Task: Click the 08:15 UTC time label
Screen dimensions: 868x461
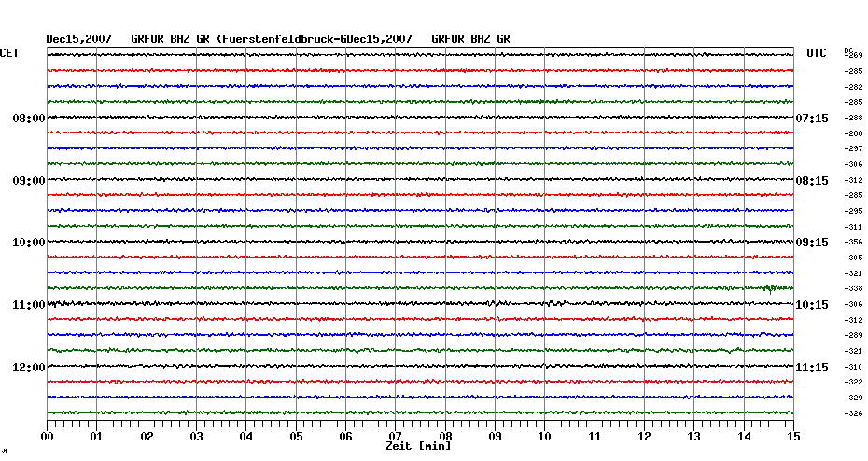Action: (812, 181)
